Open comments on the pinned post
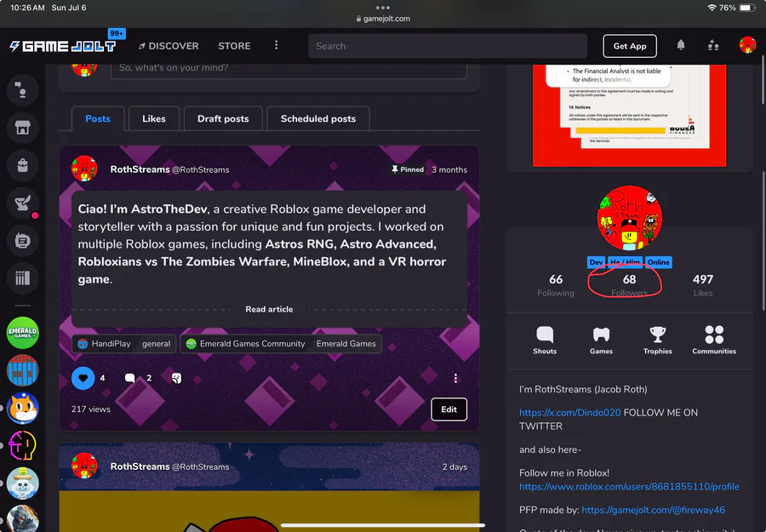766x532 pixels. (x=130, y=378)
